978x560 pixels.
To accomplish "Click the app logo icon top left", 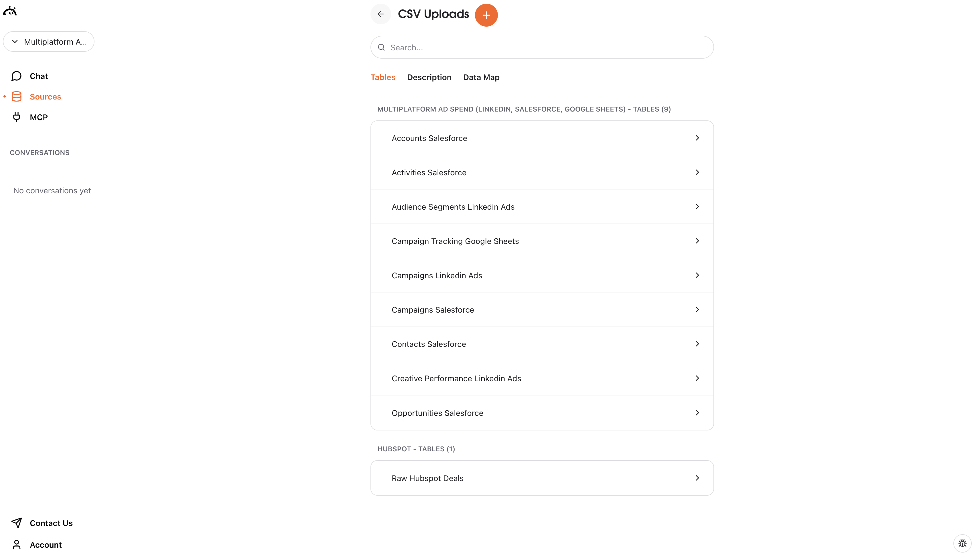I will click(x=10, y=11).
